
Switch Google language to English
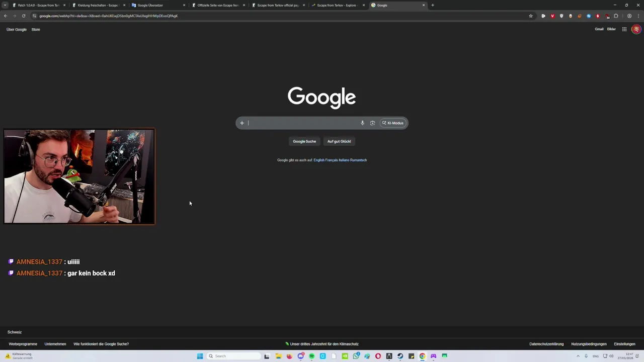[319, 160]
